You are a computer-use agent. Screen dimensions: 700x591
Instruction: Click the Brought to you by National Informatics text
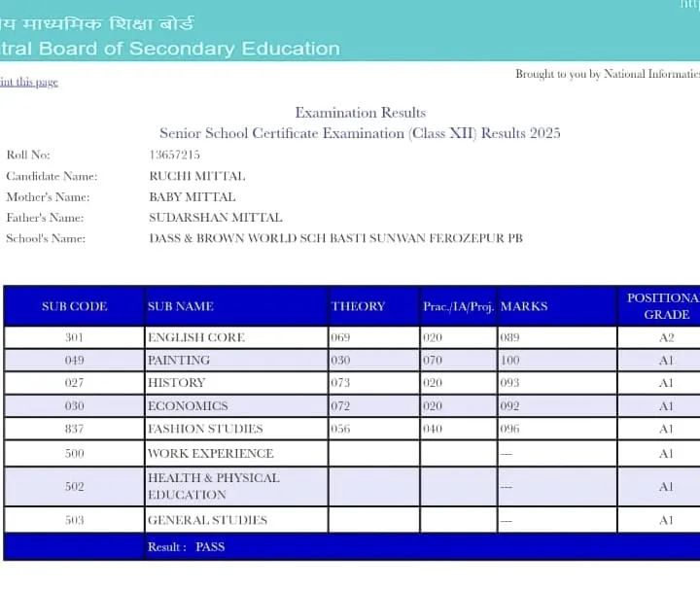(607, 74)
